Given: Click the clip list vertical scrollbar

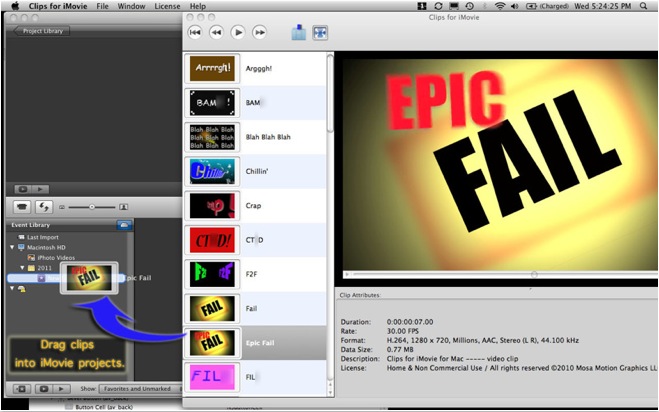Looking at the screenshot, I should (330, 95).
